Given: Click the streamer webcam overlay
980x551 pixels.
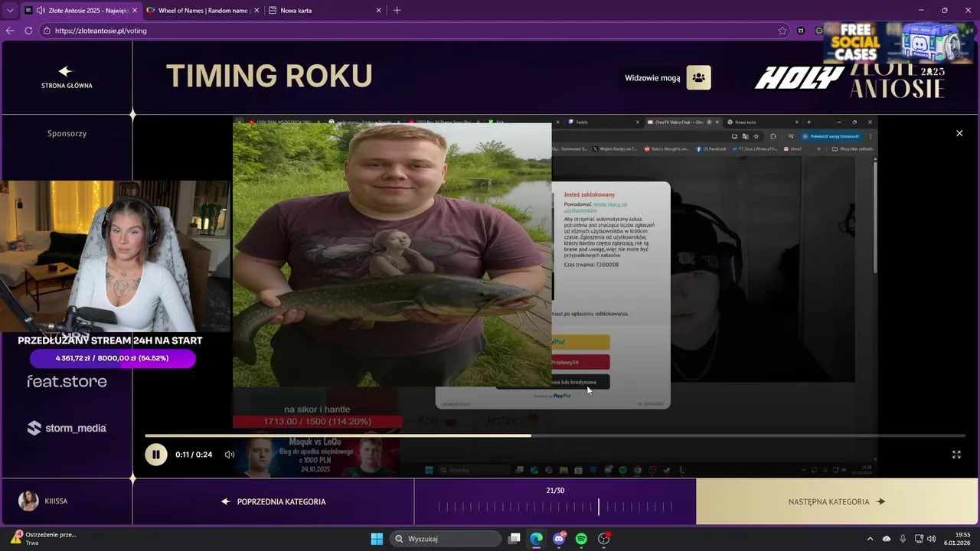Looking at the screenshot, I should (x=115, y=256).
